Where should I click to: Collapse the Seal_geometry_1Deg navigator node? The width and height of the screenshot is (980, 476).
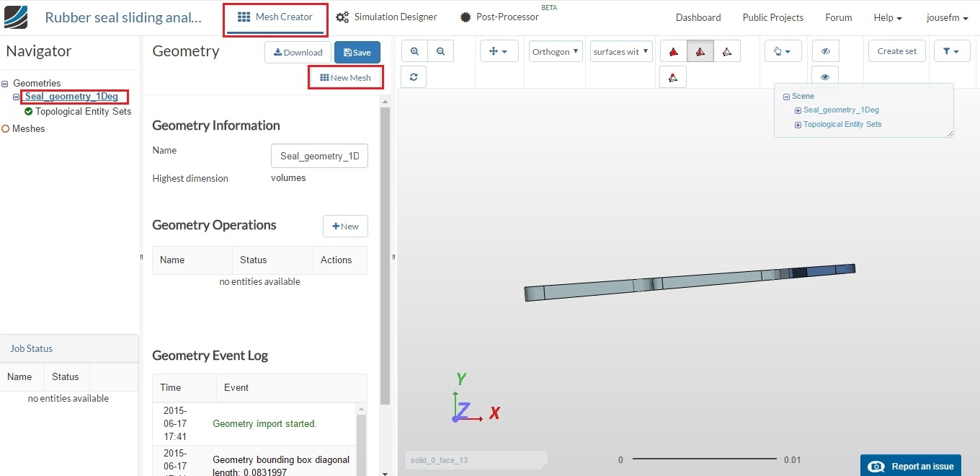(16, 97)
